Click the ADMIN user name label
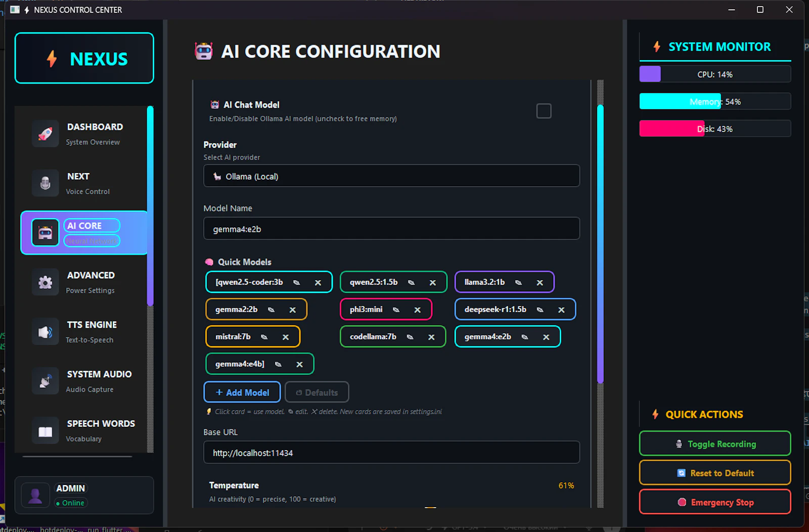Viewport: 809px width, 532px height. pos(70,488)
